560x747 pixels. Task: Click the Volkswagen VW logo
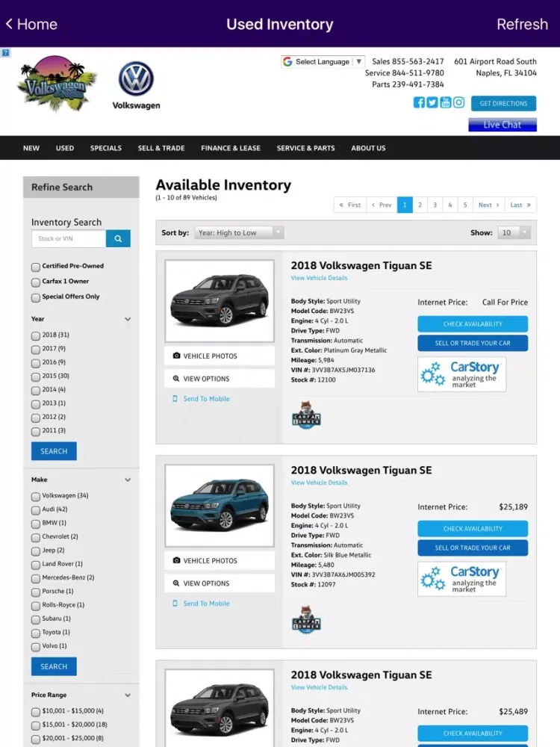coord(136,85)
